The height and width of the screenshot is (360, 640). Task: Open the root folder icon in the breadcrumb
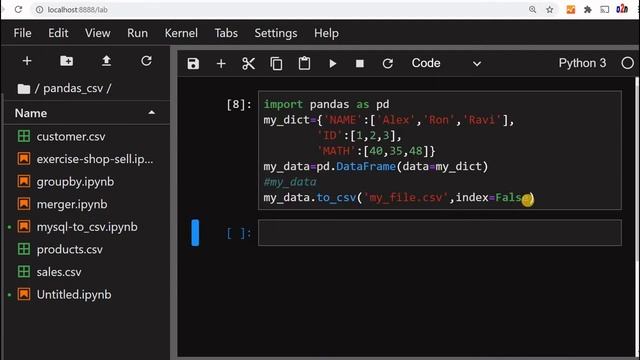[24, 89]
